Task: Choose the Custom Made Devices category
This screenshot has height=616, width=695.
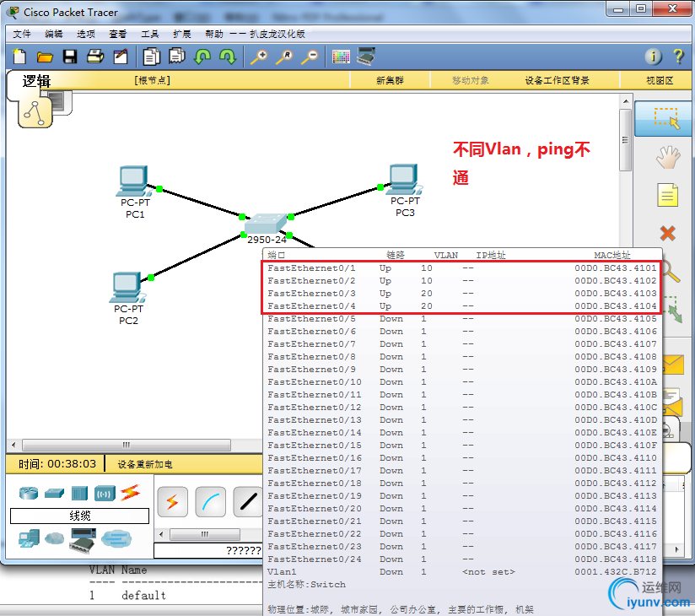Action: pos(83,540)
